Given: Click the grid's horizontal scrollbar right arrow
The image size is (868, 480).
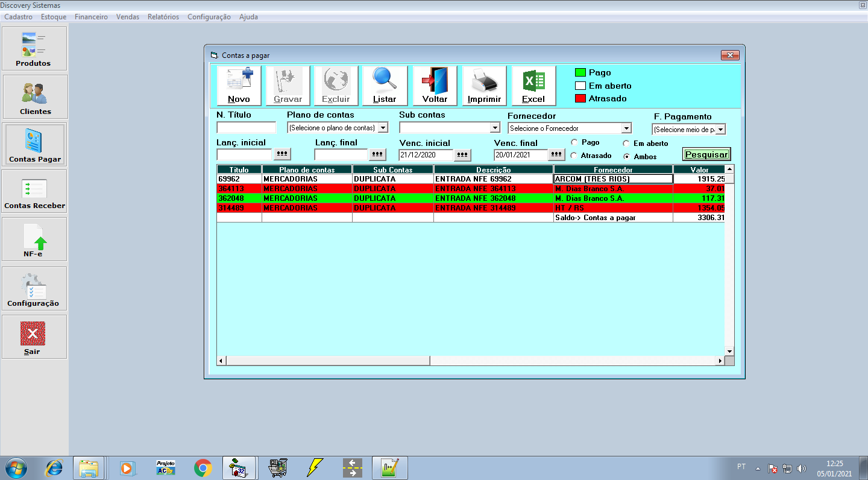Looking at the screenshot, I should (720, 361).
